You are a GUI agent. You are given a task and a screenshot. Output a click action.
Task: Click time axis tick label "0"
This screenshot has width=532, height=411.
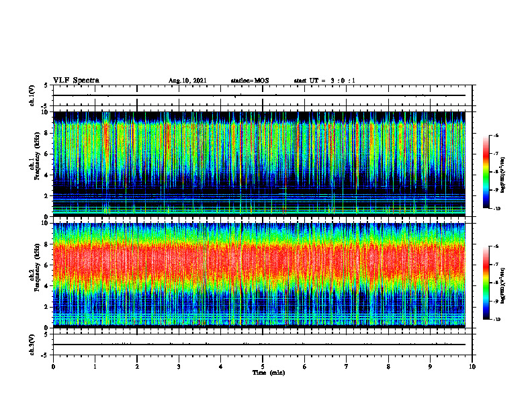(x=53, y=367)
